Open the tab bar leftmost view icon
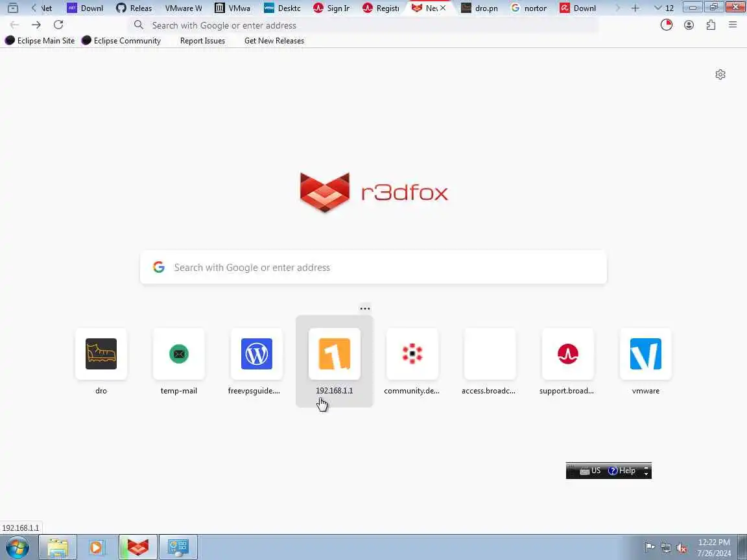Screen dimensions: 747x560 pyautogui.click(x=13, y=8)
